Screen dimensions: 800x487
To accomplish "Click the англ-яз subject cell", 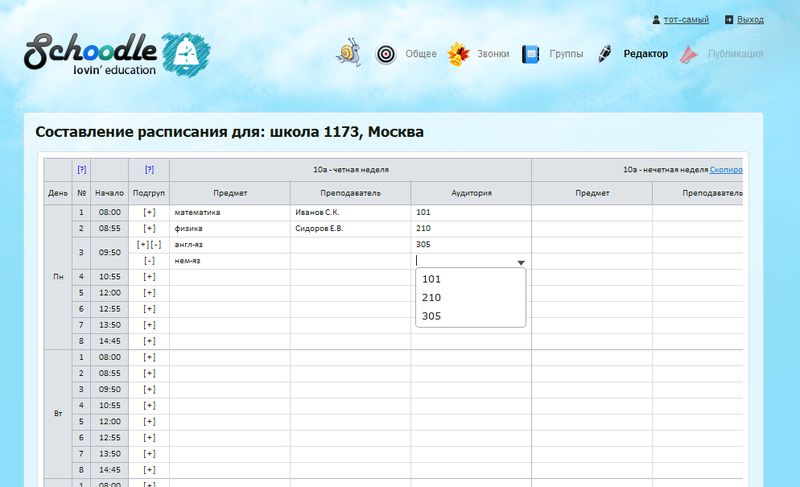I will click(x=230, y=245).
